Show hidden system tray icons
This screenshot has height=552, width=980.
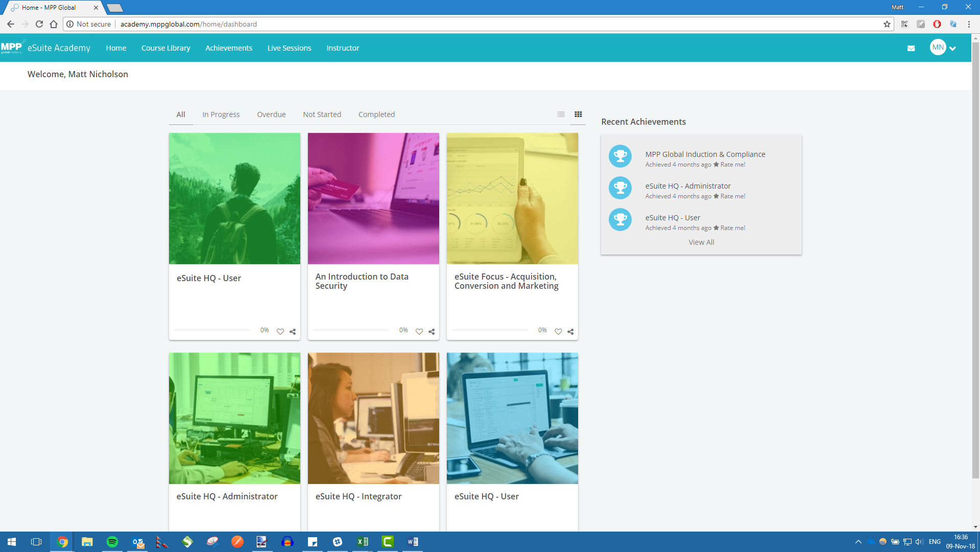[858, 542]
